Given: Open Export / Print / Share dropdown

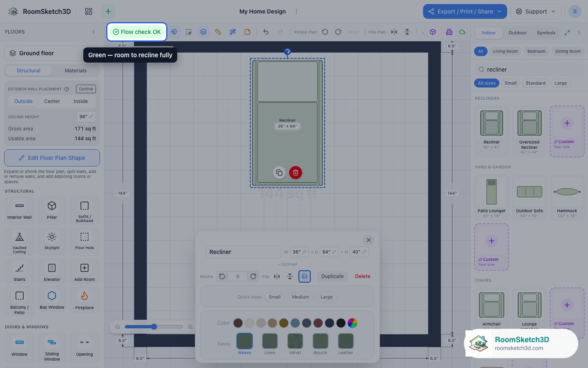Looking at the screenshot, I should point(465,11).
